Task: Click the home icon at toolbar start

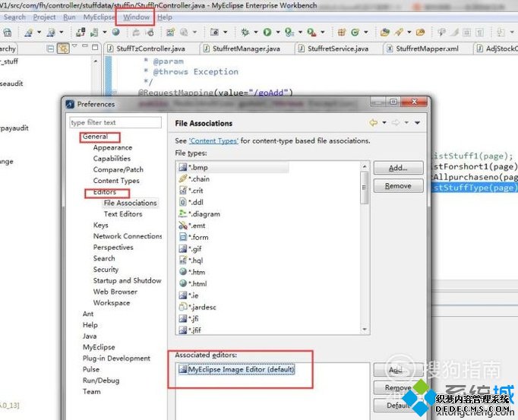Action: pos(7,32)
